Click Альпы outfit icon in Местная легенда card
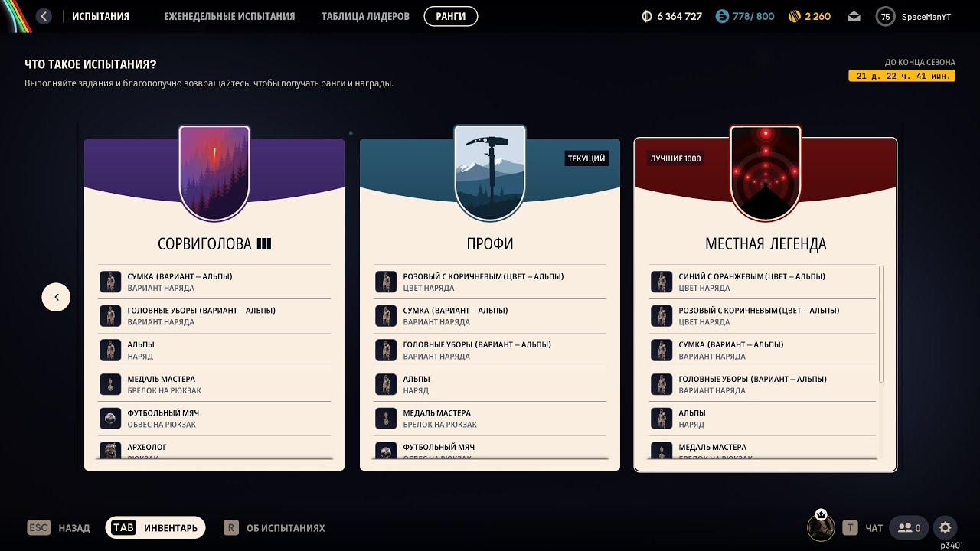Screen dimensions: 980x551 (x=661, y=418)
